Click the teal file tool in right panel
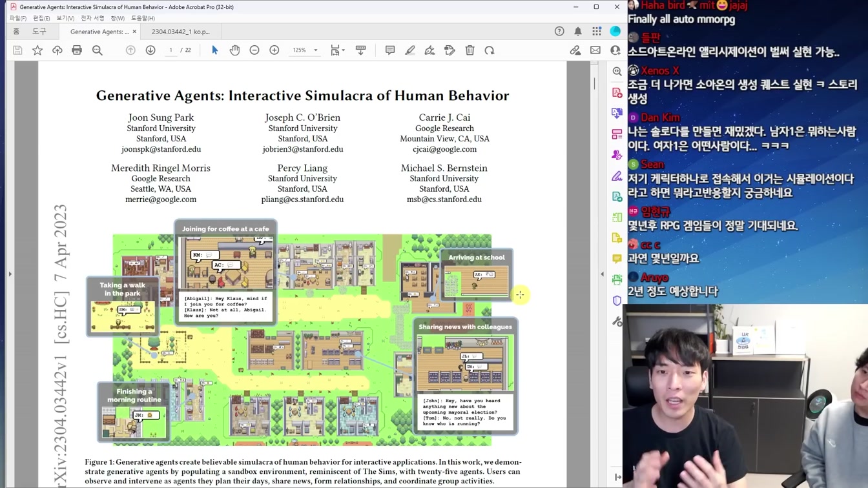Viewport: 868px width, 488px height. 617,196
